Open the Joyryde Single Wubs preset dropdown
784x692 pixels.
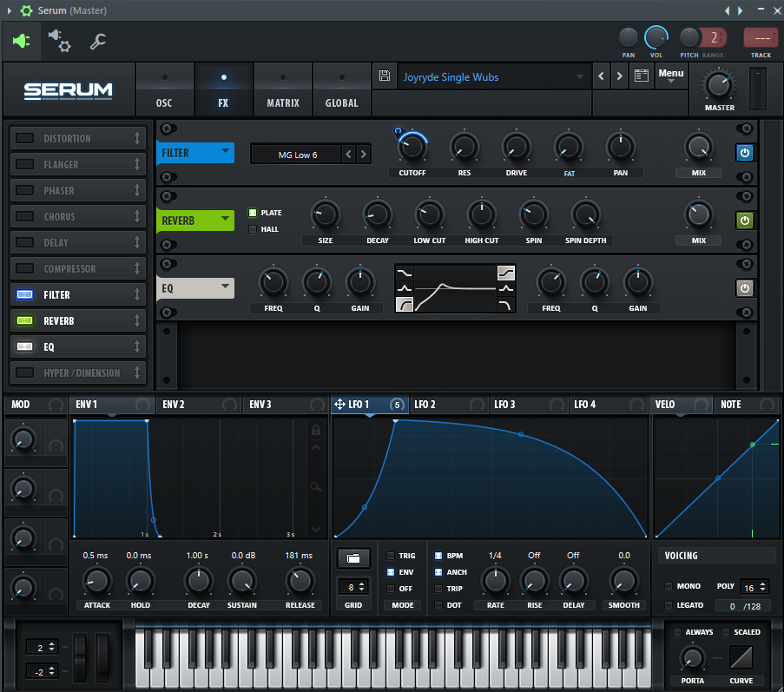[493, 76]
